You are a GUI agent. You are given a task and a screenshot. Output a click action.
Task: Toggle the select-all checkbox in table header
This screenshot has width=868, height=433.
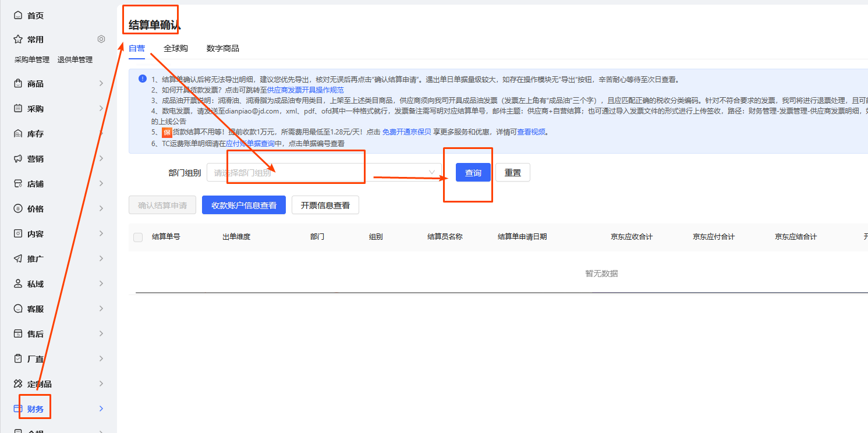click(x=138, y=237)
